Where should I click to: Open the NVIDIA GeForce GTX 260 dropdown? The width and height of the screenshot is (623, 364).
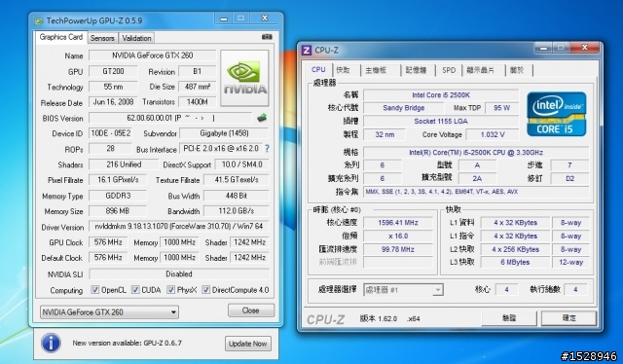(109, 312)
